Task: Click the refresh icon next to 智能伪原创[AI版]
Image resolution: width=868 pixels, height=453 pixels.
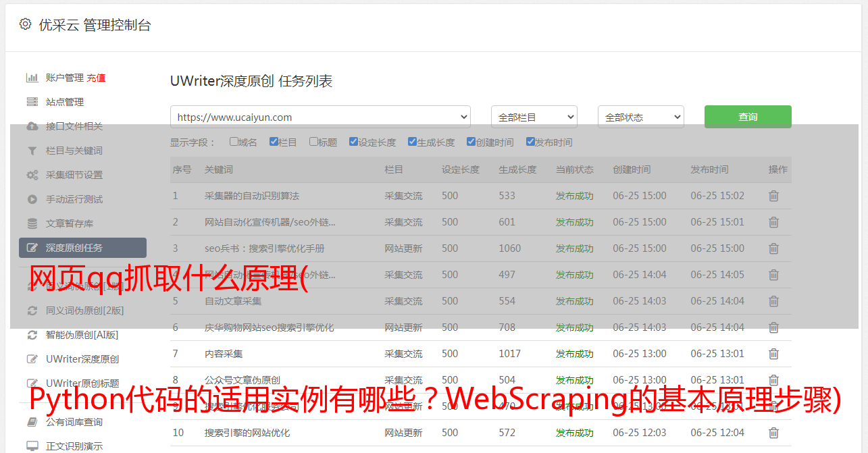Action: [x=32, y=335]
